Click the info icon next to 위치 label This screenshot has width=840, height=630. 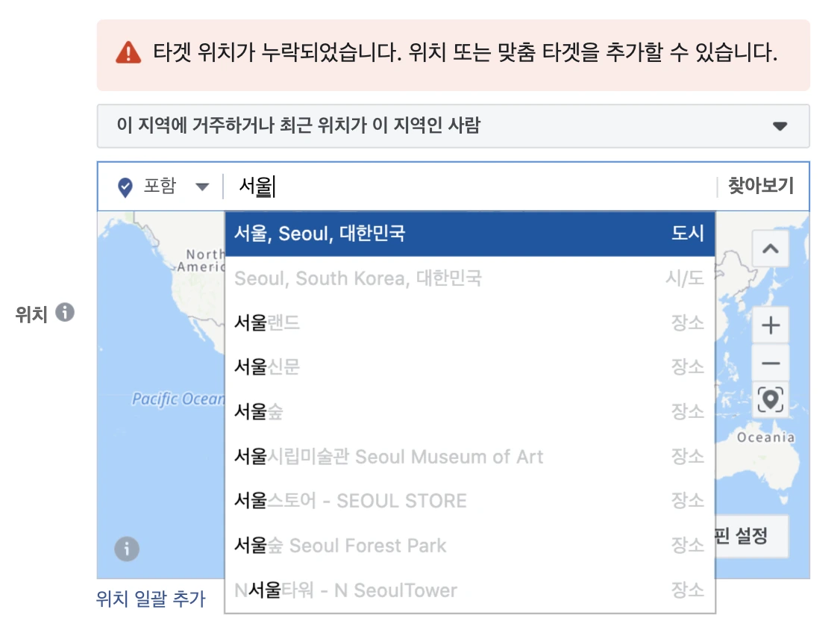pyautogui.click(x=65, y=312)
